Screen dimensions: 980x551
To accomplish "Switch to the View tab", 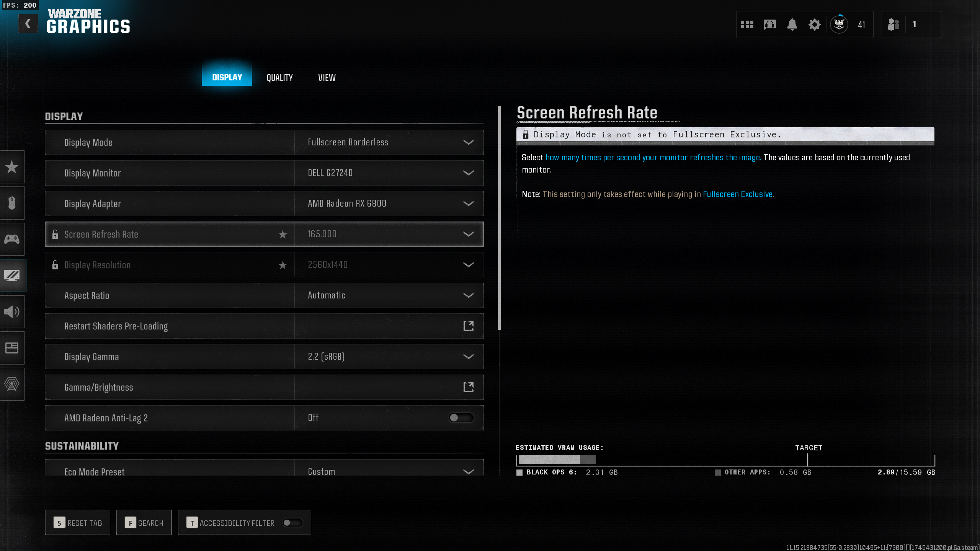I will [x=327, y=78].
